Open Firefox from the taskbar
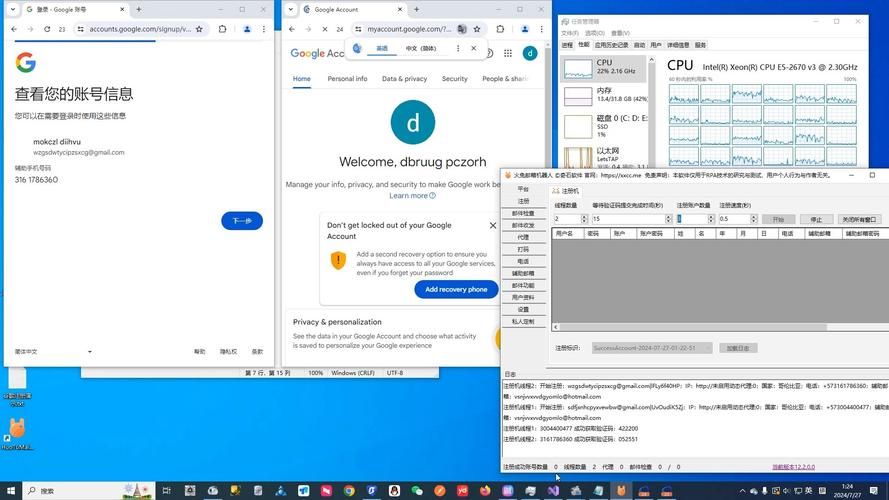889x500 pixels. 485,490
